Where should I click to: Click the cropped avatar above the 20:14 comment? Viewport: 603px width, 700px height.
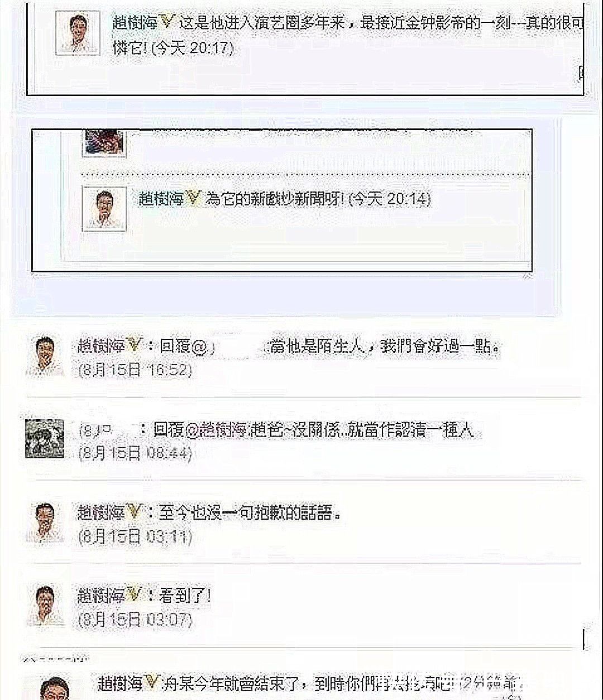(104, 142)
